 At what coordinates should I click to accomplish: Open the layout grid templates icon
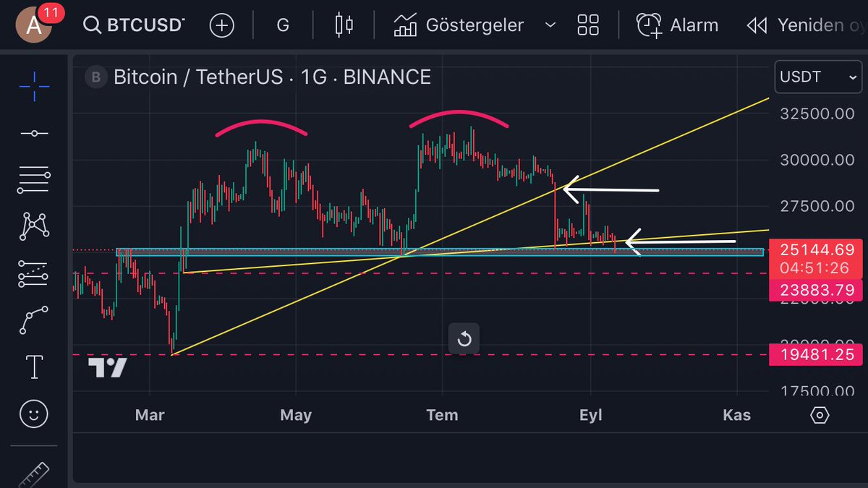tap(588, 25)
